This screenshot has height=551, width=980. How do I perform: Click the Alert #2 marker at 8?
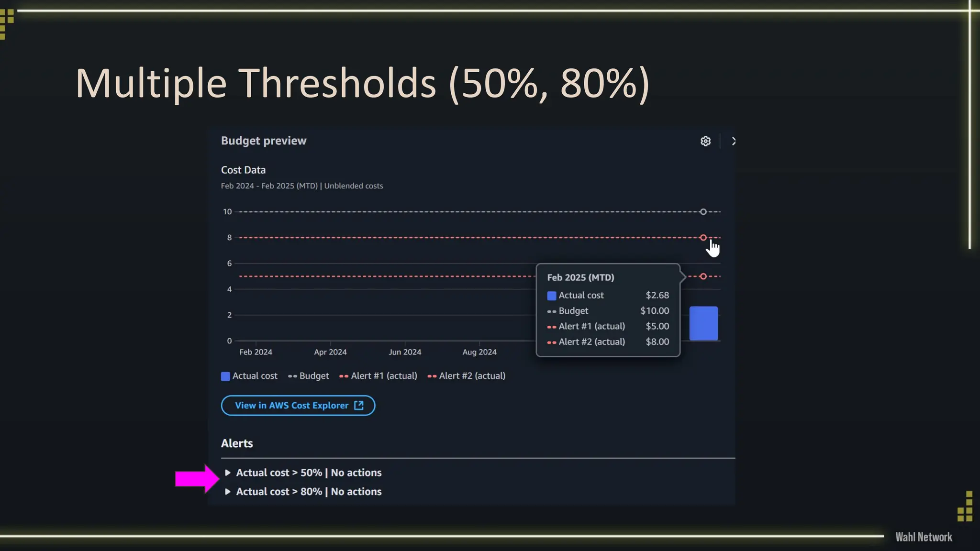tap(703, 237)
